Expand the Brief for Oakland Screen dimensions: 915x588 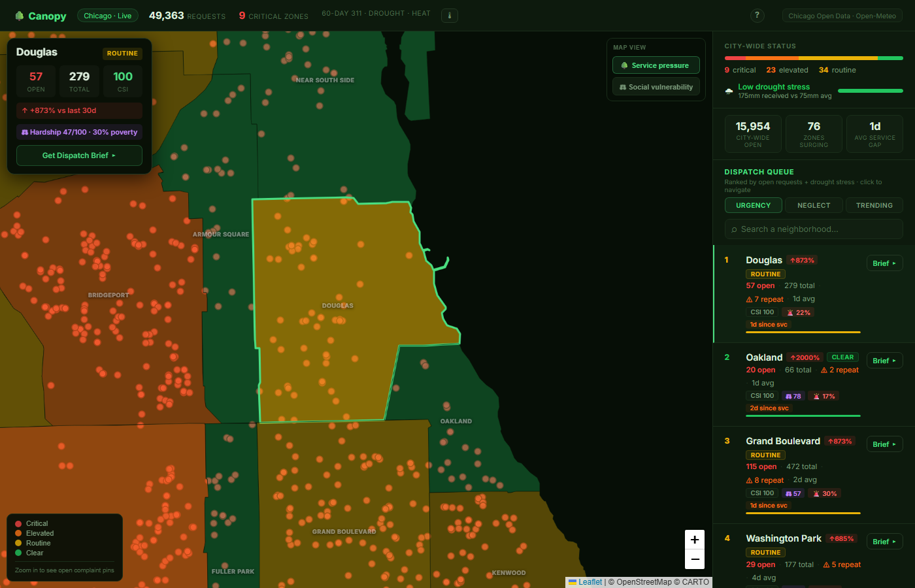tap(884, 361)
